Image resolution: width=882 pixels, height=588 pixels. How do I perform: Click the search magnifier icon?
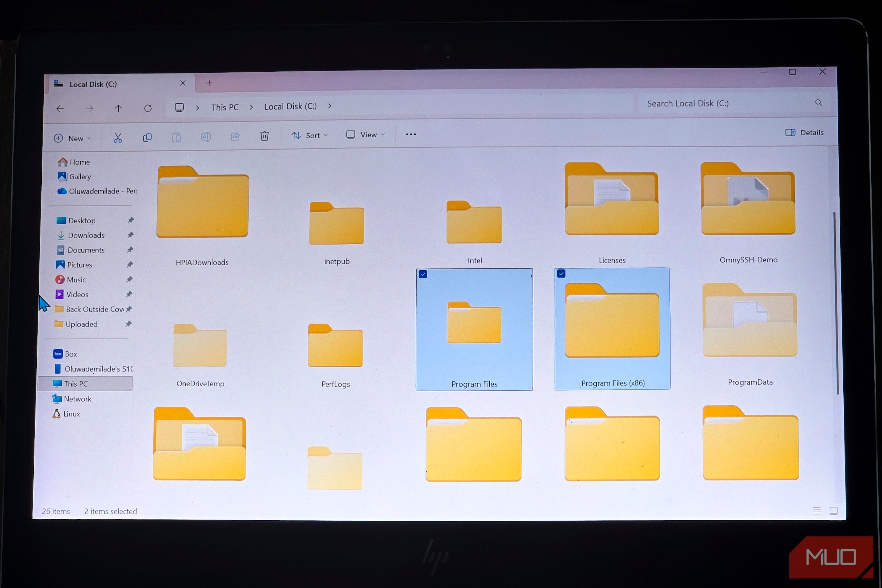tap(818, 103)
